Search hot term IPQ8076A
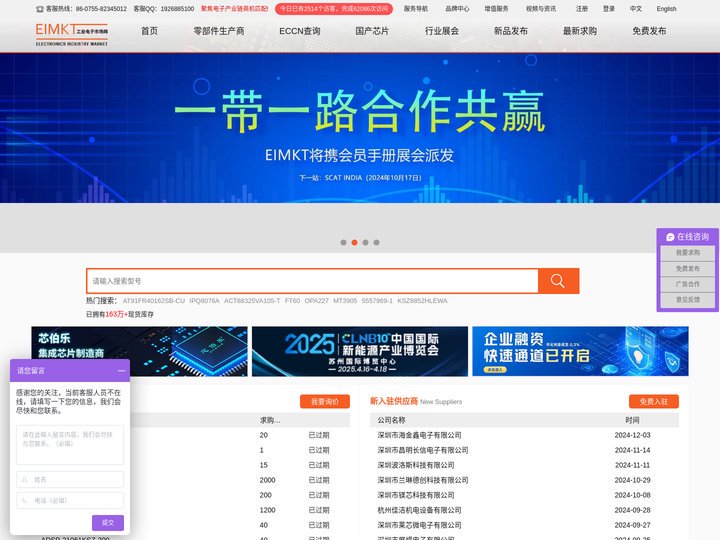720x540 pixels. click(x=204, y=301)
